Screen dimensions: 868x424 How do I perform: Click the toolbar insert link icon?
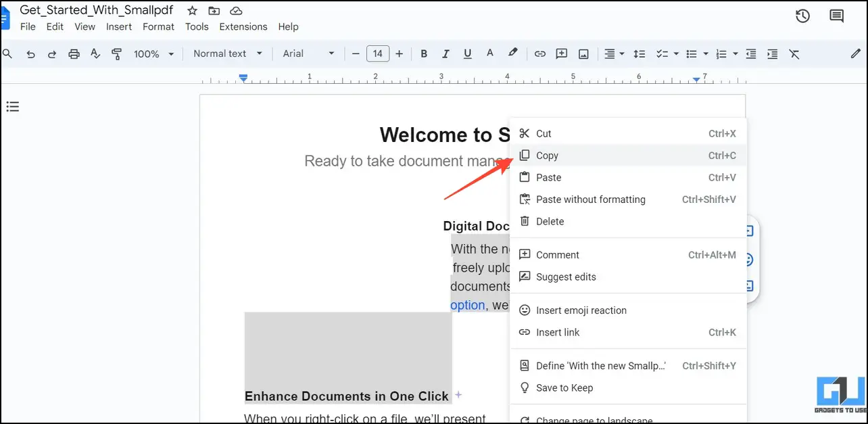tap(539, 54)
